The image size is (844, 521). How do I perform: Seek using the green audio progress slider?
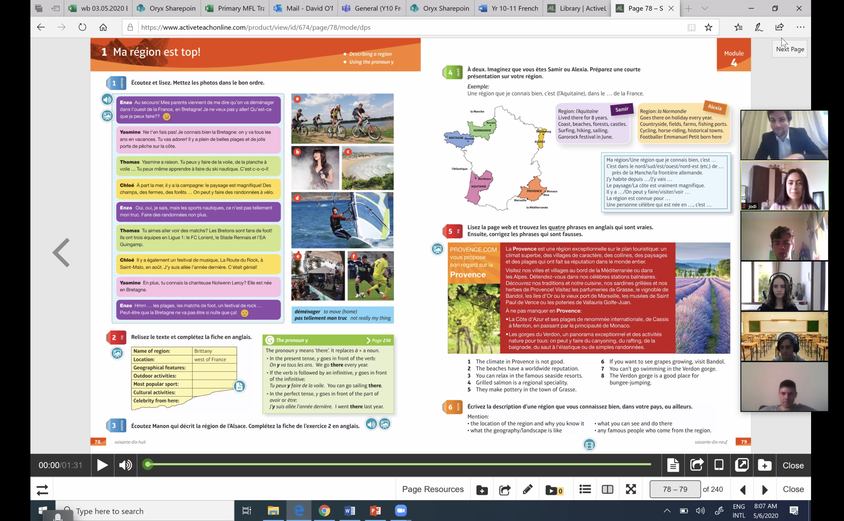click(x=398, y=464)
